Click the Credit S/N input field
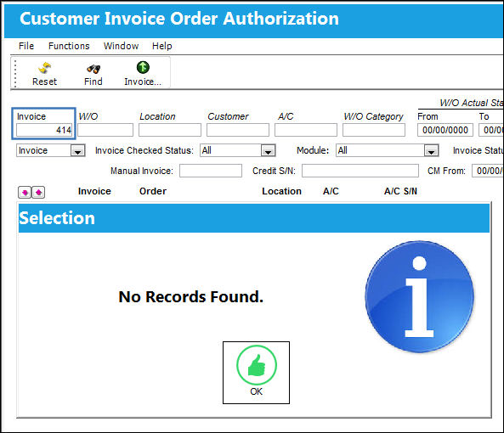This screenshot has height=433, width=504. [x=360, y=171]
